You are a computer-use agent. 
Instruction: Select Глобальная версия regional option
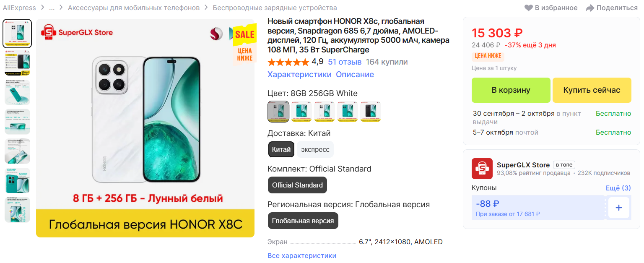pyautogui.click(x=303, y=221)
